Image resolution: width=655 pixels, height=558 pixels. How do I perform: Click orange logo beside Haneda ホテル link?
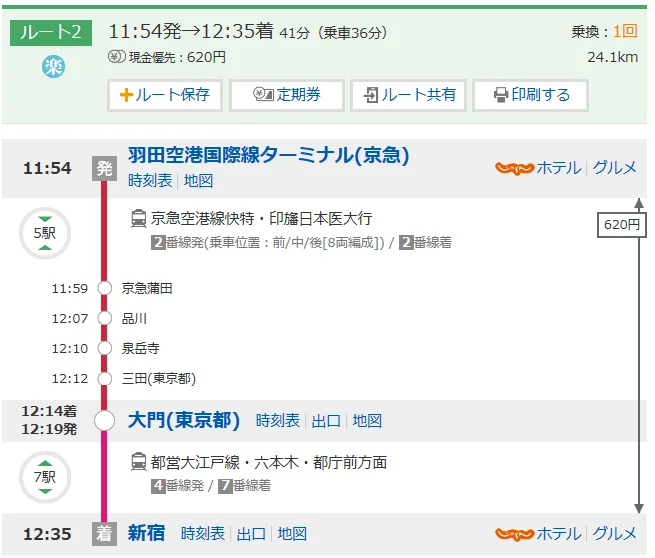[514, 168]
